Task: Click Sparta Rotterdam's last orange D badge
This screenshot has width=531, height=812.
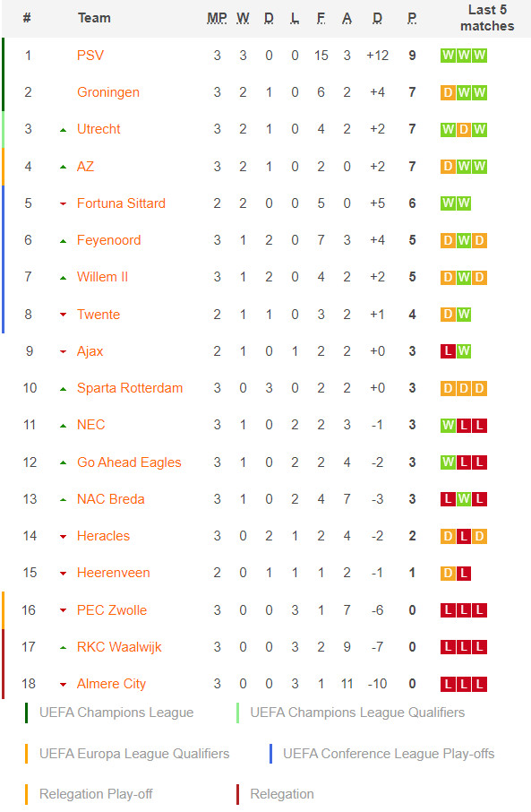Action: pos(480,388)
